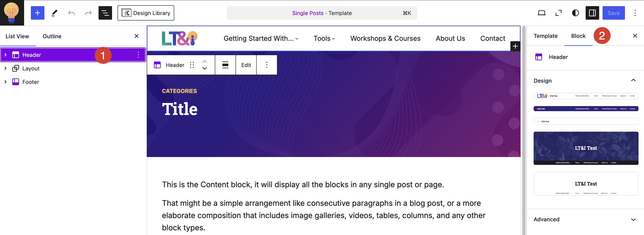This screenshot has width=644, height=235.
Task: Click the Undo arrow
Action: [71, 13]
